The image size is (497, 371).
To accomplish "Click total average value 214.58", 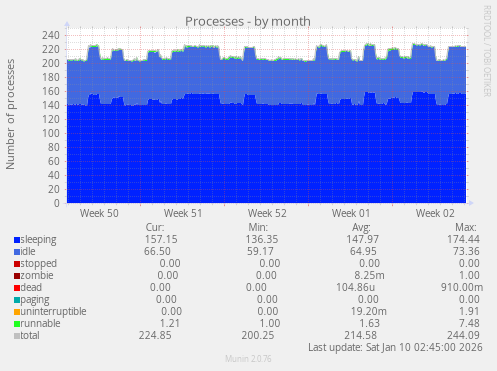I will pyautogui.click(x=361, y=335).
